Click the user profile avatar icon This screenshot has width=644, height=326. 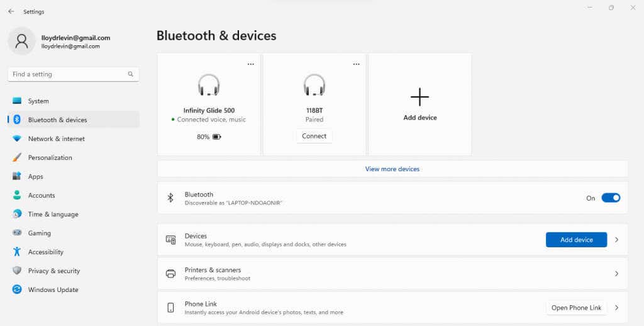(x=21, y=41)
